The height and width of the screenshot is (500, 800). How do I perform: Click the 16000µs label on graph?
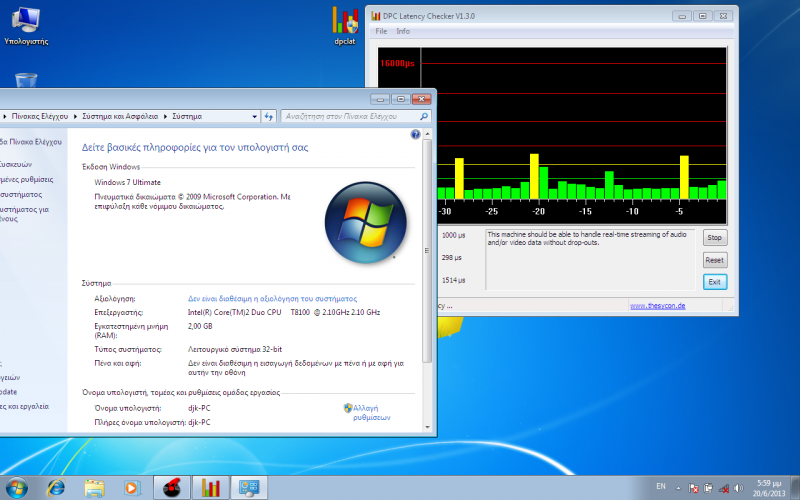tap(397, 63)
